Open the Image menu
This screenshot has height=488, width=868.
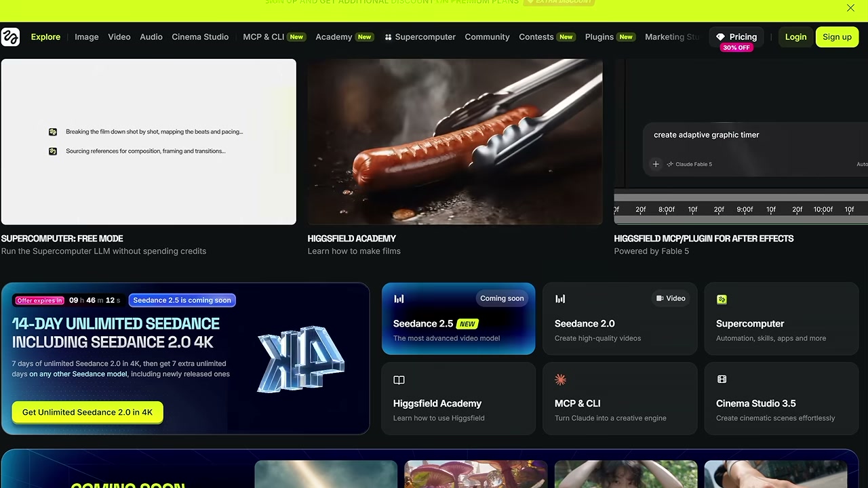[87, 37]
